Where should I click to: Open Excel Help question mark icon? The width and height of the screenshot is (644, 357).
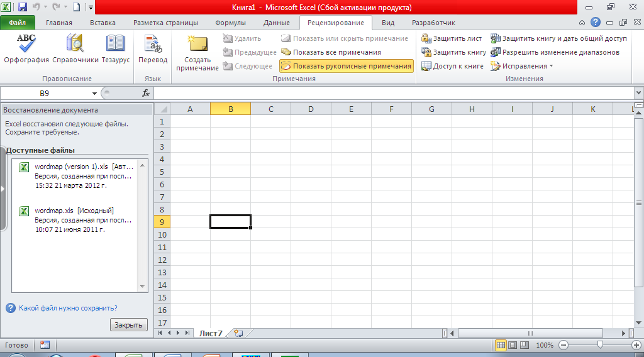click(595, 23)
